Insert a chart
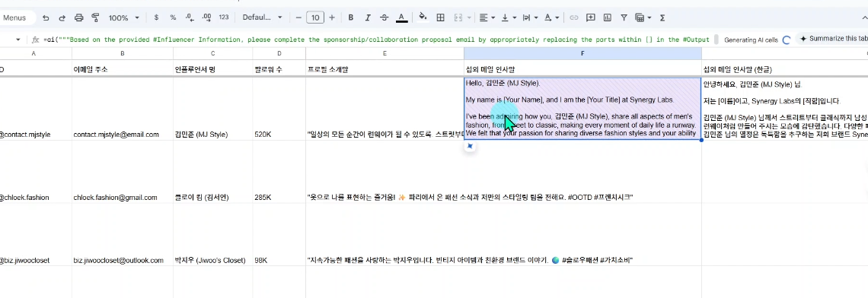 [x=608, y=17]
